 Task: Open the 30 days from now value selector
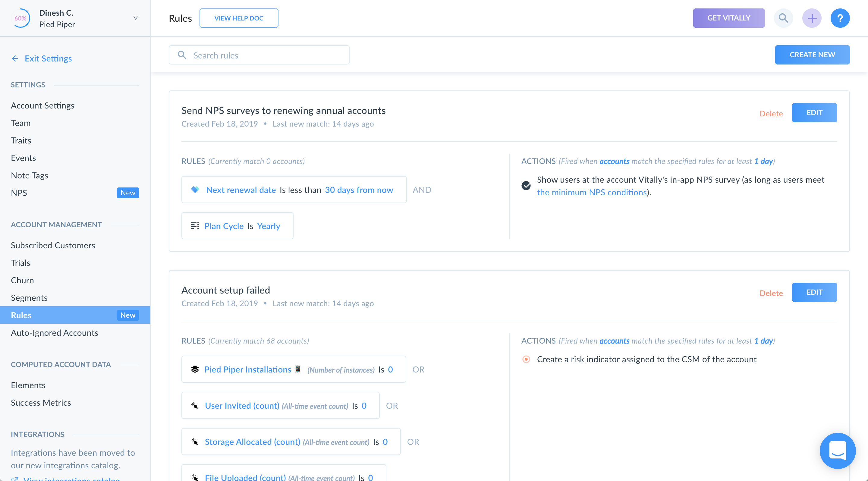(359, 190)
